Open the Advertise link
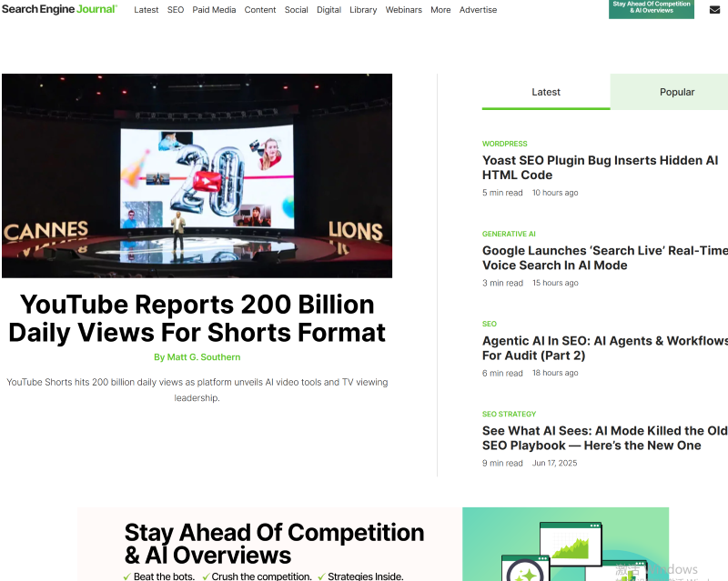Image resolution: width=728 pixels, height=581 pixels. (x=478, y=10)
